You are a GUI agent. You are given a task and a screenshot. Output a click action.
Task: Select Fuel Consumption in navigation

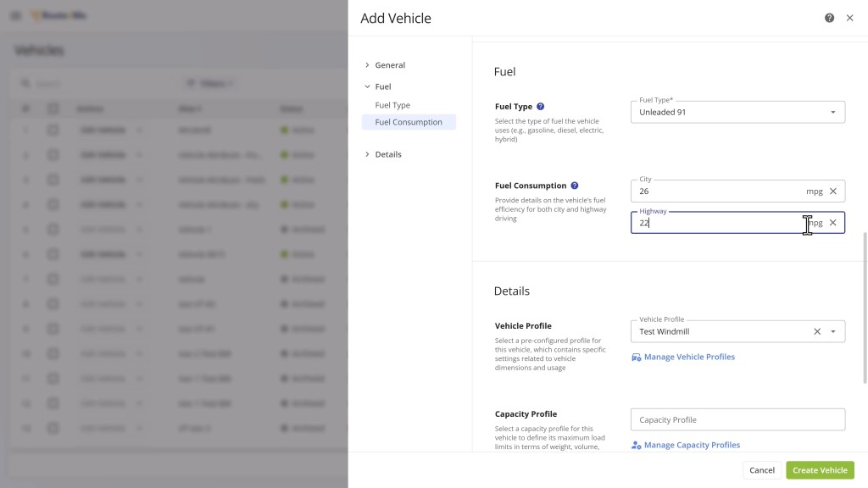tap(409, 122)
